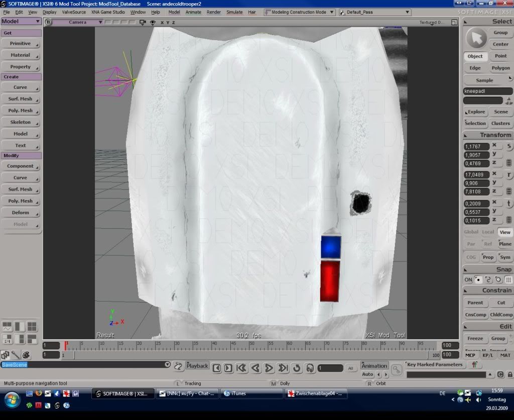The image size is (514, 420).
Task: Click the scale X value 1,1767
Action: coord(476,147)
